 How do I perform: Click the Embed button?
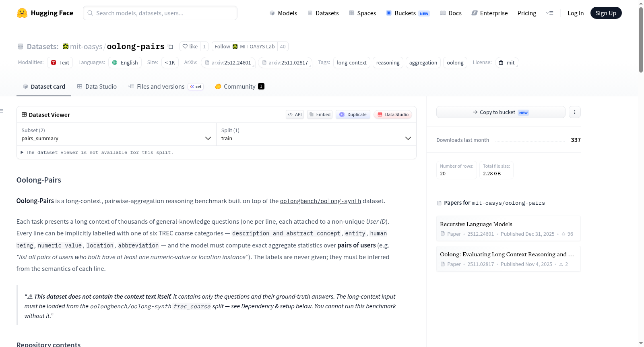[320, 114]
